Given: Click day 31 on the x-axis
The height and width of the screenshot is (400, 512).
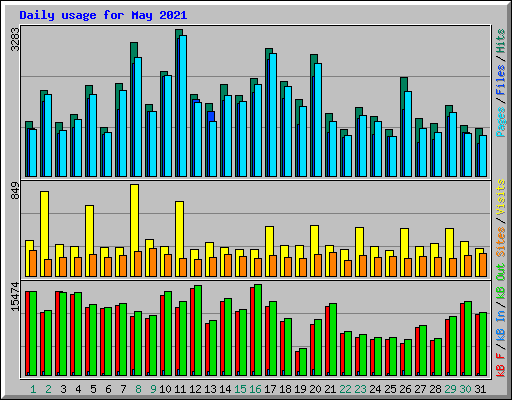Looking at the screenshot, I should 480,389.
